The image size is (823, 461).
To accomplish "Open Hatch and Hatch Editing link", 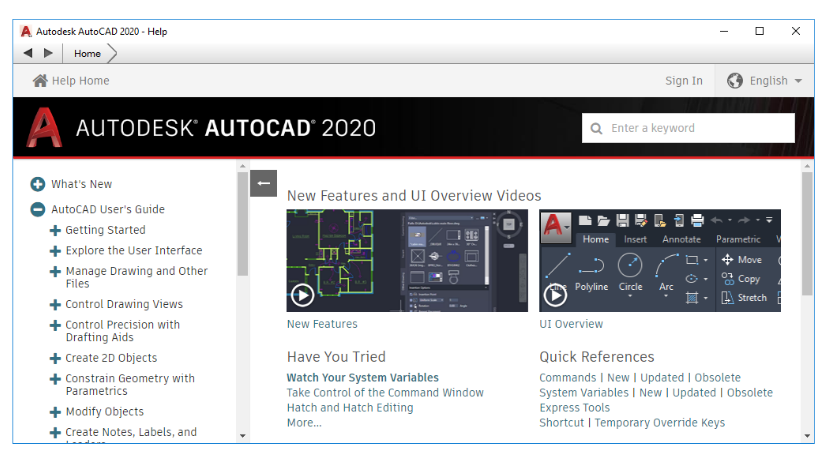I will (350, 407).
